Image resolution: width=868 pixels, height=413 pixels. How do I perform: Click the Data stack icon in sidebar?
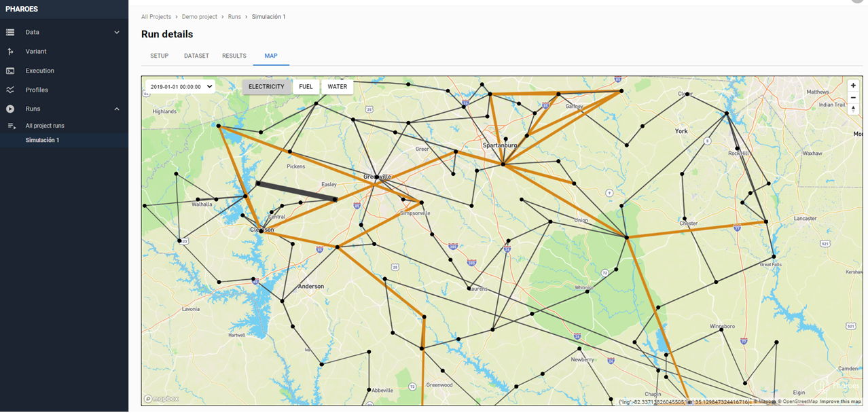click(x=10, y=32)
